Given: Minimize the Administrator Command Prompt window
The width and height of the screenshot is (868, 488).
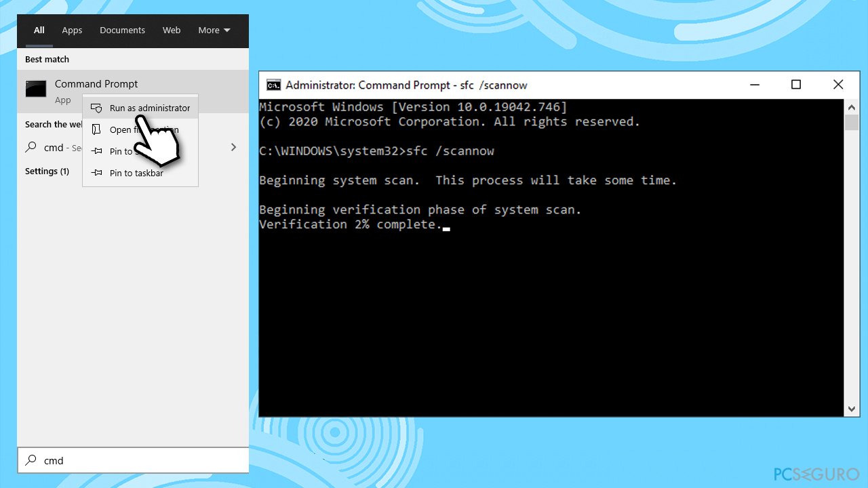Looking at the screenshot, I should click(755, 85).
